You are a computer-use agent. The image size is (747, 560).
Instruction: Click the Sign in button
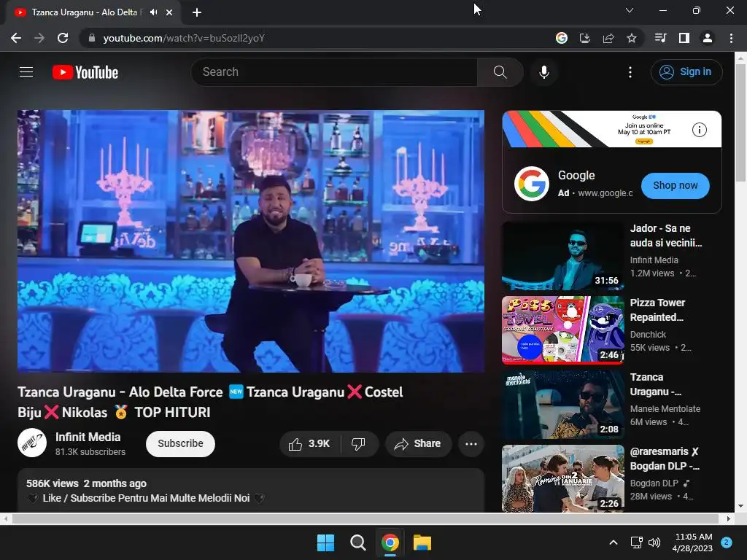[686, 72]
